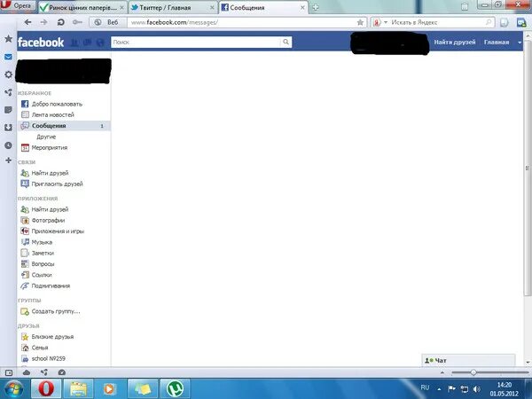Image resolution: width=532 pixels, height=399 pixels.
Task: Switch to the Ринок цінних паперів tab
Action: point(82,7)
